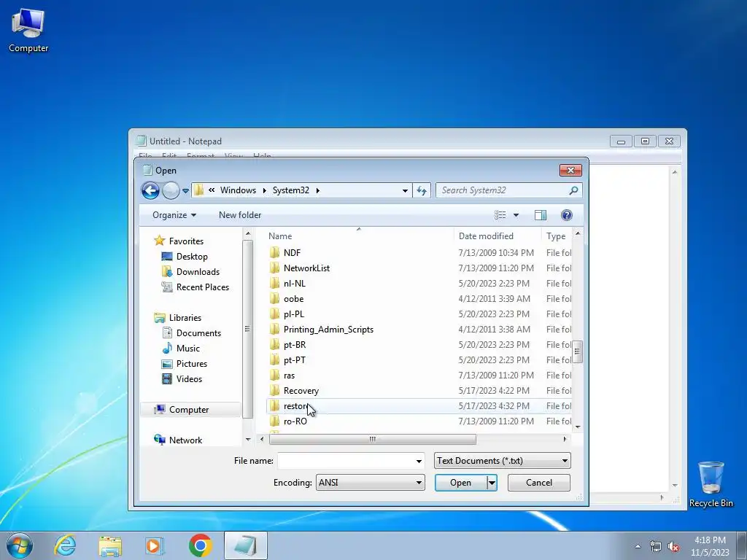This screenshot has height=560, width=747.
Task: Select Recent Places under Favorites
Action: [203, 287]
